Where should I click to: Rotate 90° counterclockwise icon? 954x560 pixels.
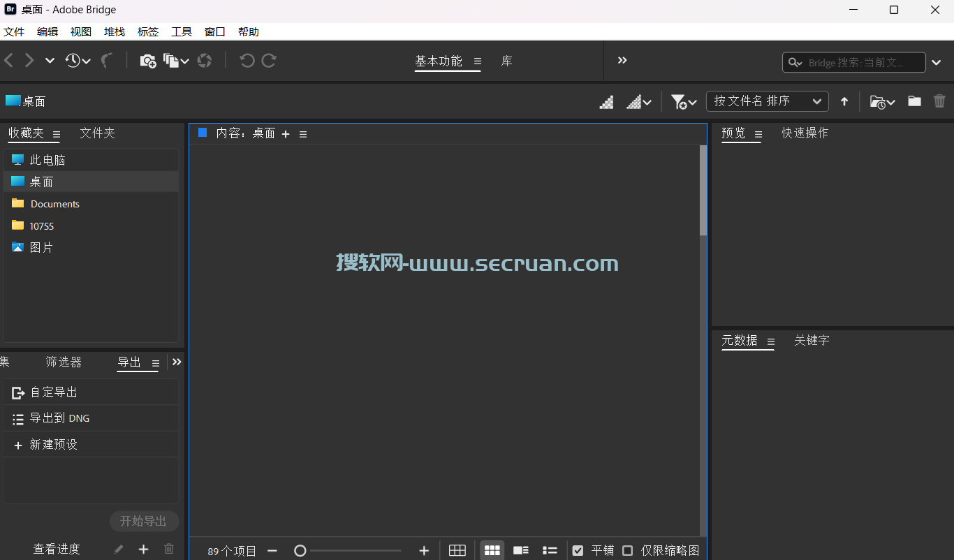[247, 61]
